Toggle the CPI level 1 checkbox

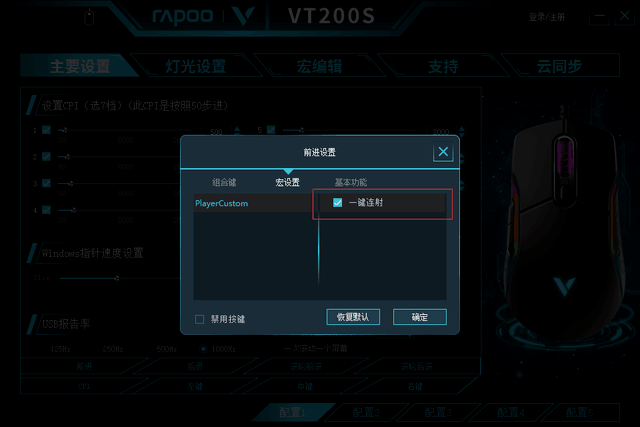click(x=47, y=130)
